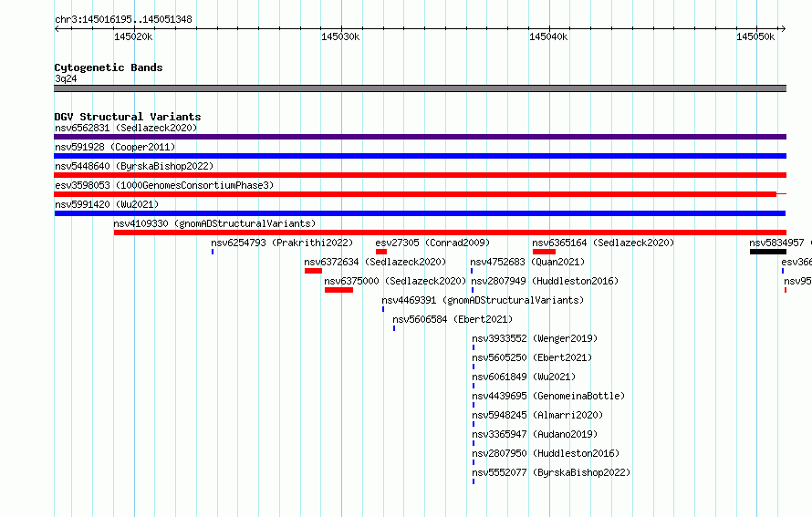The image size is (812, 517).
Task: Select the gray 3q24 cytogenetic band bar
Action: click(420, 88)
